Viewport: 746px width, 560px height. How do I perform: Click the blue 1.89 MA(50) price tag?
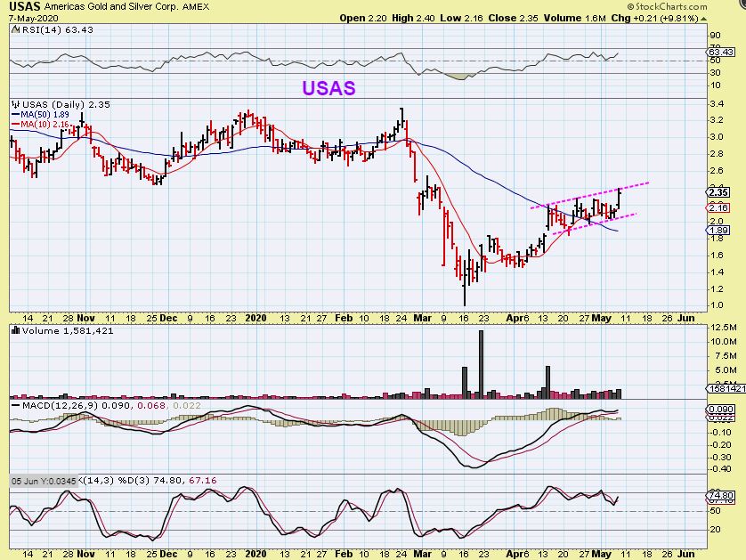(719, 231)
